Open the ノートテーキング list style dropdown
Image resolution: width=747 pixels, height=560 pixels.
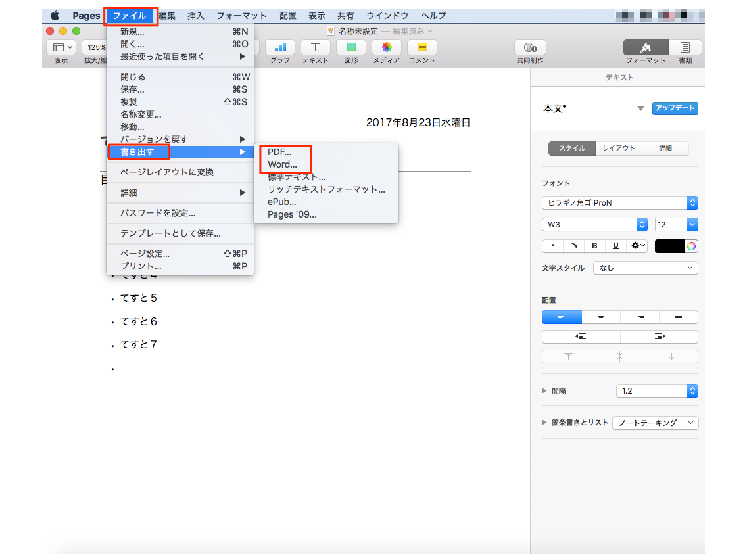click(656, 423)
